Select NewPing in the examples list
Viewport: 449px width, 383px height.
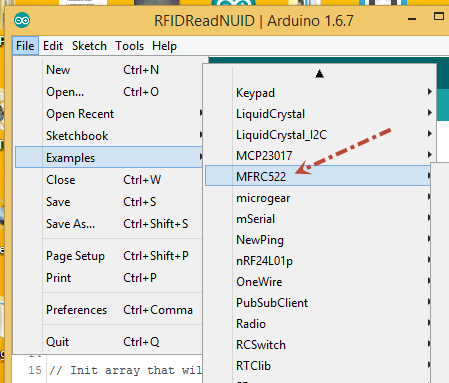318,240
